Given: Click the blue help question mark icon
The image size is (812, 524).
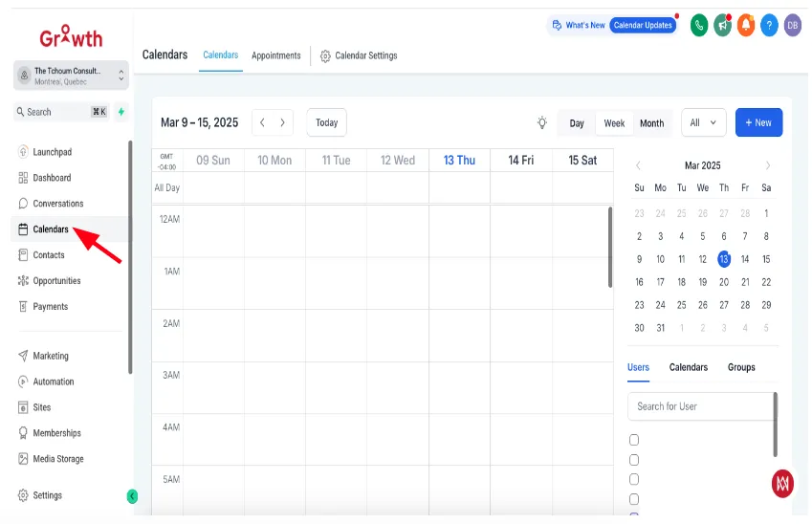Looking at the screenshot, I should coord(769,25).
